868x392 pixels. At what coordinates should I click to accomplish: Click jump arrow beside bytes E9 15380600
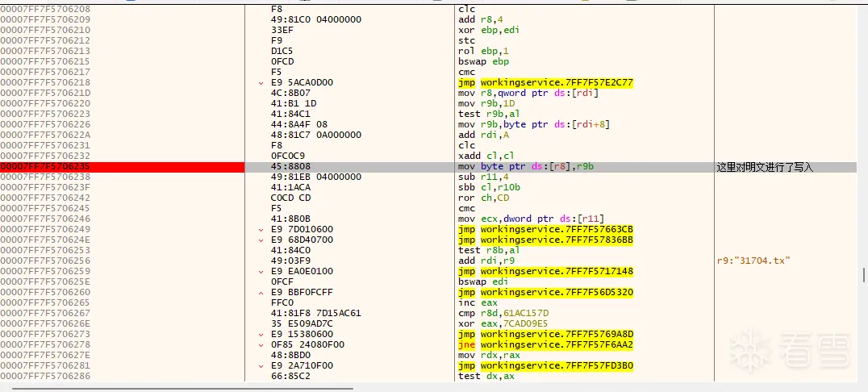coord(261,335)
